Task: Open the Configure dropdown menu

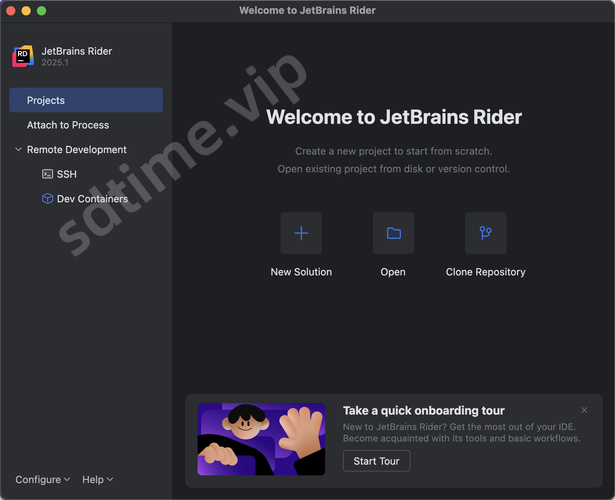Action: [x=43, y=480]
